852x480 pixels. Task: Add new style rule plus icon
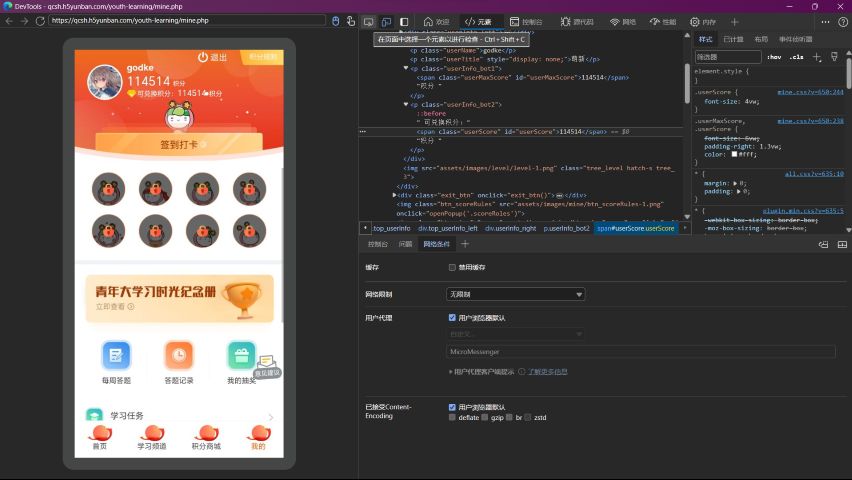point(817,57)
